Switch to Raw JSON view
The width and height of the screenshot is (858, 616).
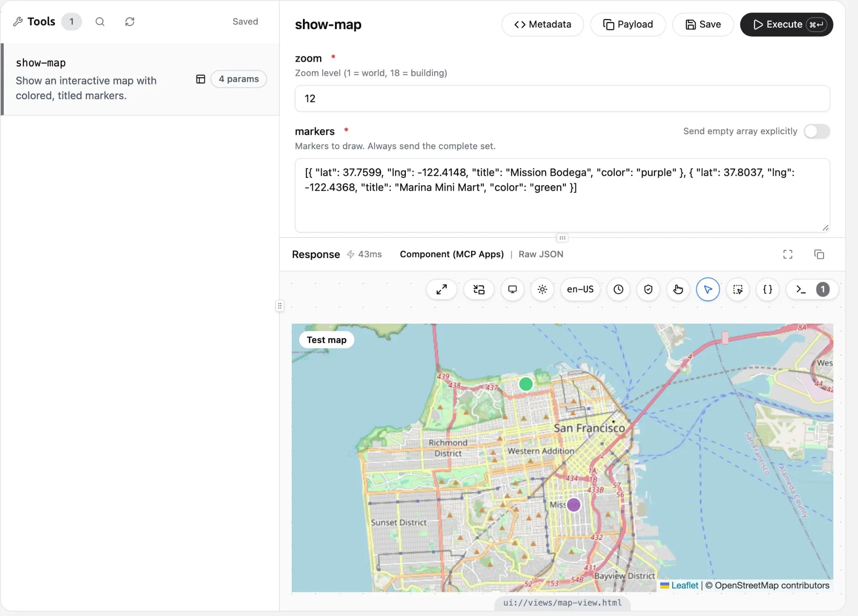[x=541, y=254]
